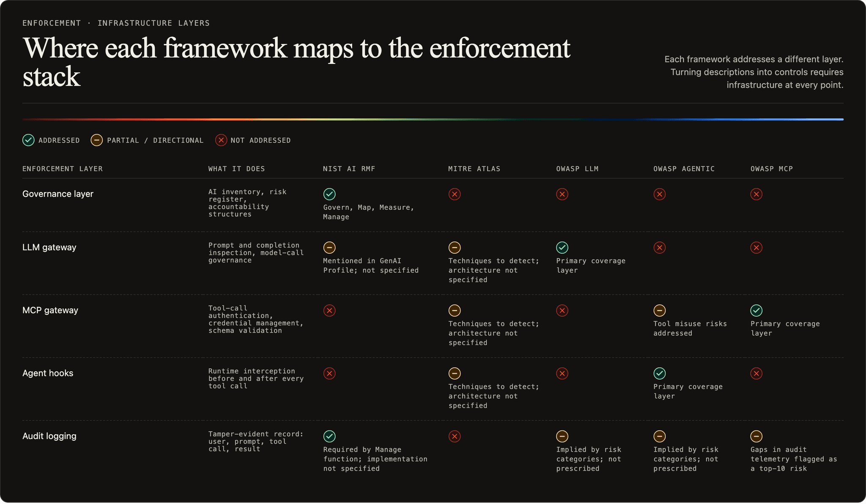Click OWASP LLM 'Implied by risk categories' text
Screen dimensions: 866x504
coord(589,459)
